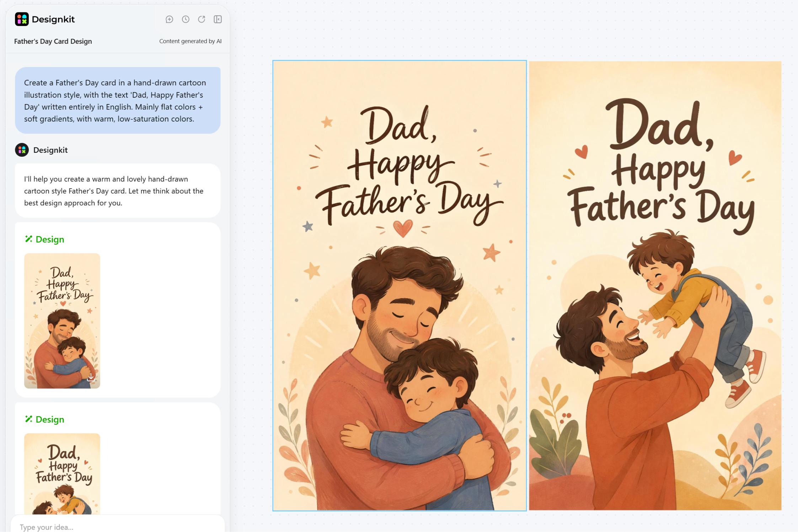Click 'Content generated by AI' label

pyautogui.click(x=191, y=41)
